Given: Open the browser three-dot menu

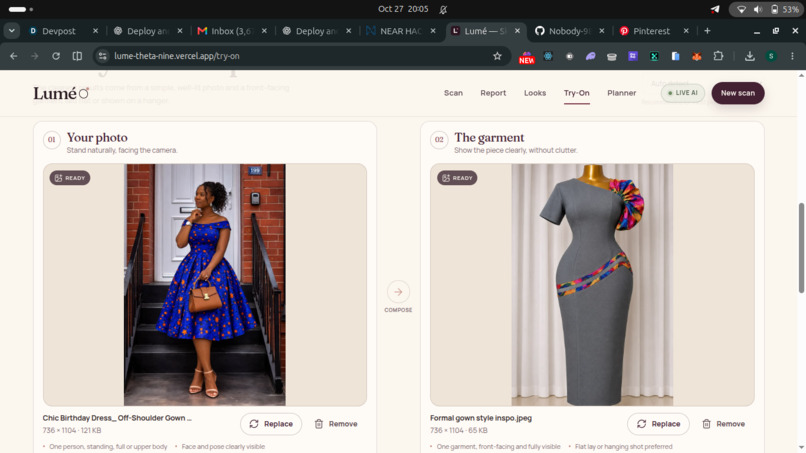Looking at the screenshot, I should (x=792, y=56).
